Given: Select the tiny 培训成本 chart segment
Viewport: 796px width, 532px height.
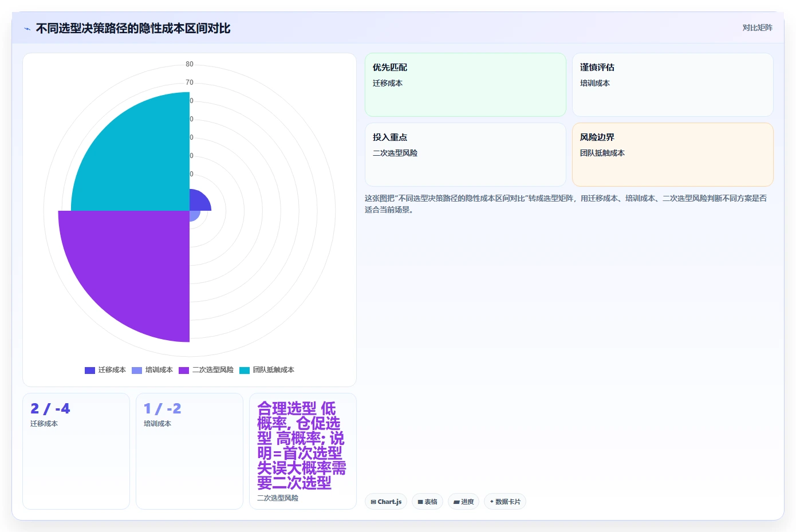Looking at the screenshot, I should 194,215.
